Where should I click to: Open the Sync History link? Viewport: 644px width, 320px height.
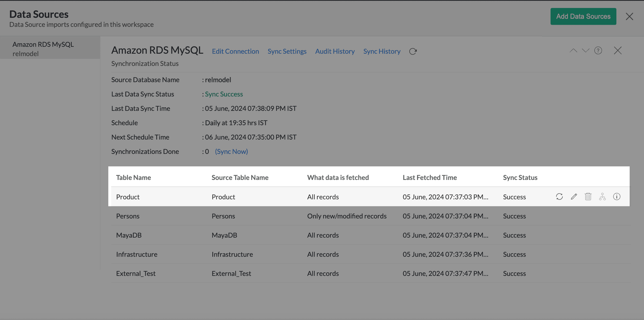click(382, 51)
